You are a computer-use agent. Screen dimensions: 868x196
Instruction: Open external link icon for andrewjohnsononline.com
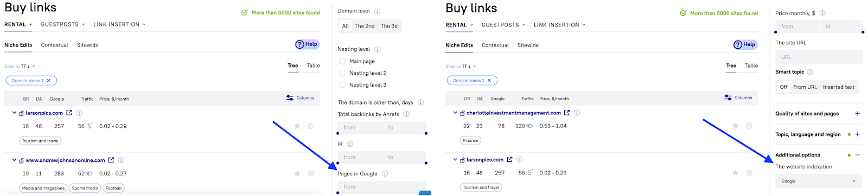tap(111, 160)
